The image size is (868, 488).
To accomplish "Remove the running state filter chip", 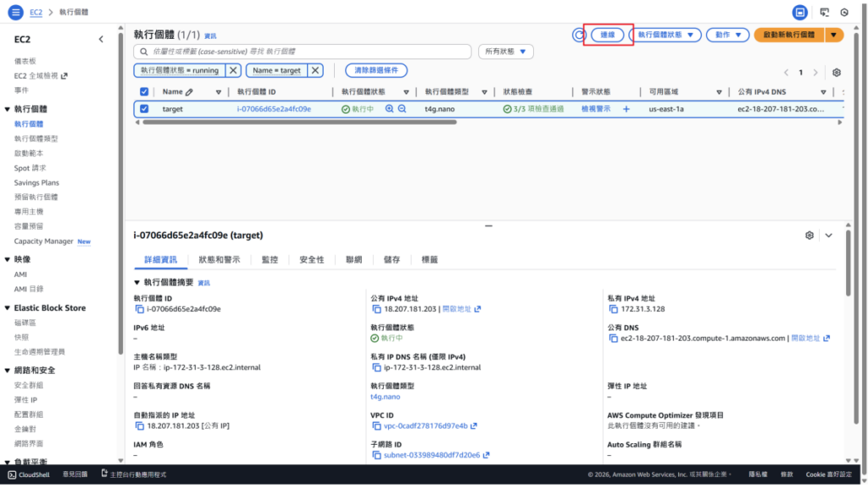I will (233, 70).
